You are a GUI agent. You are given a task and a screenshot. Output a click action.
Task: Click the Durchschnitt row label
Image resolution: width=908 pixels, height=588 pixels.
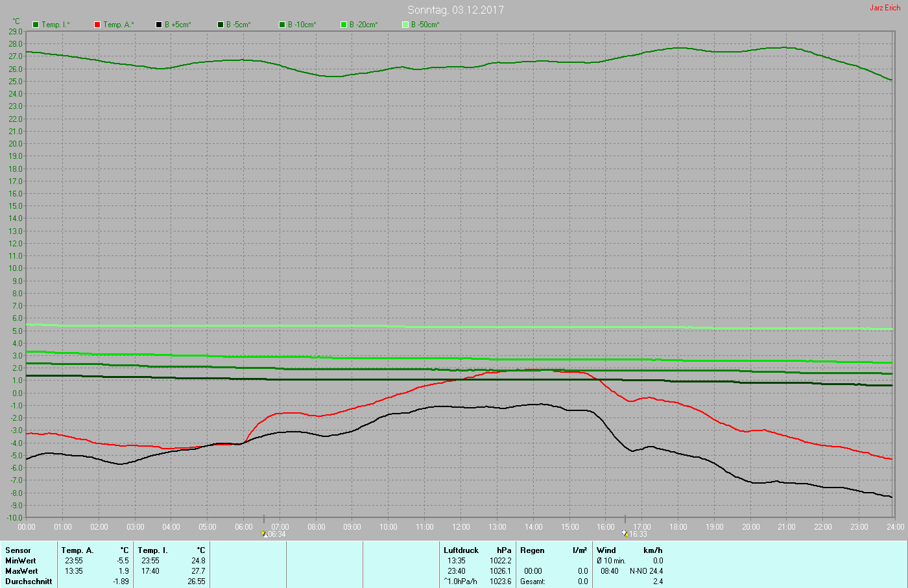click(29, 582)
